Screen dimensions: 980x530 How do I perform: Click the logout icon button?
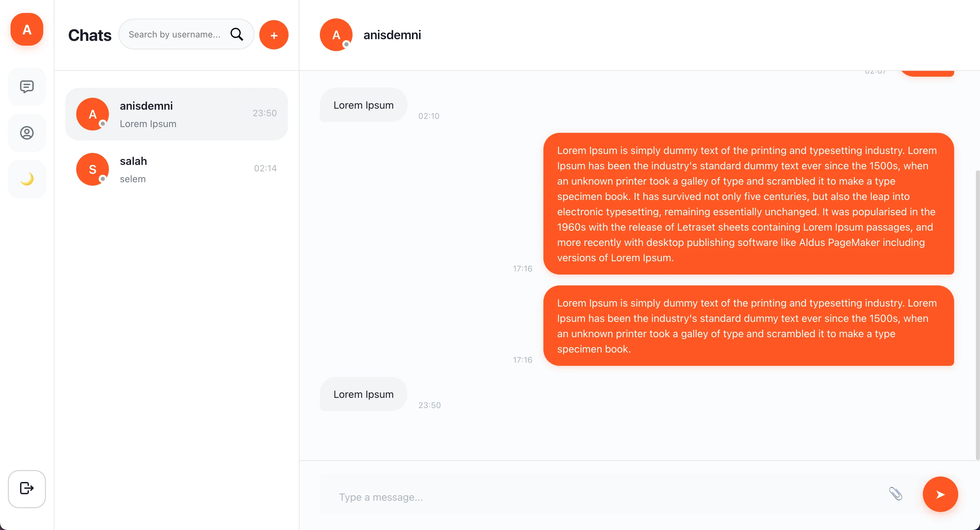27,488
